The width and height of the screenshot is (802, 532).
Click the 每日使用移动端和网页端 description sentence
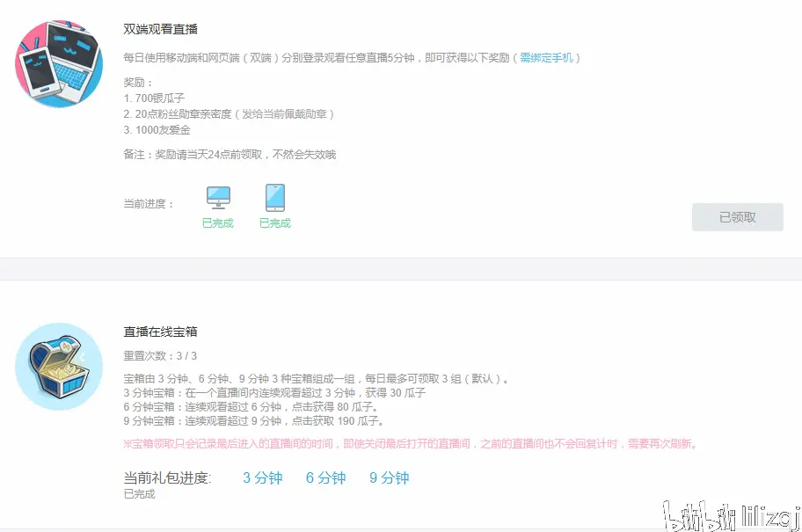pyautogui.click(x=352, y=58)
